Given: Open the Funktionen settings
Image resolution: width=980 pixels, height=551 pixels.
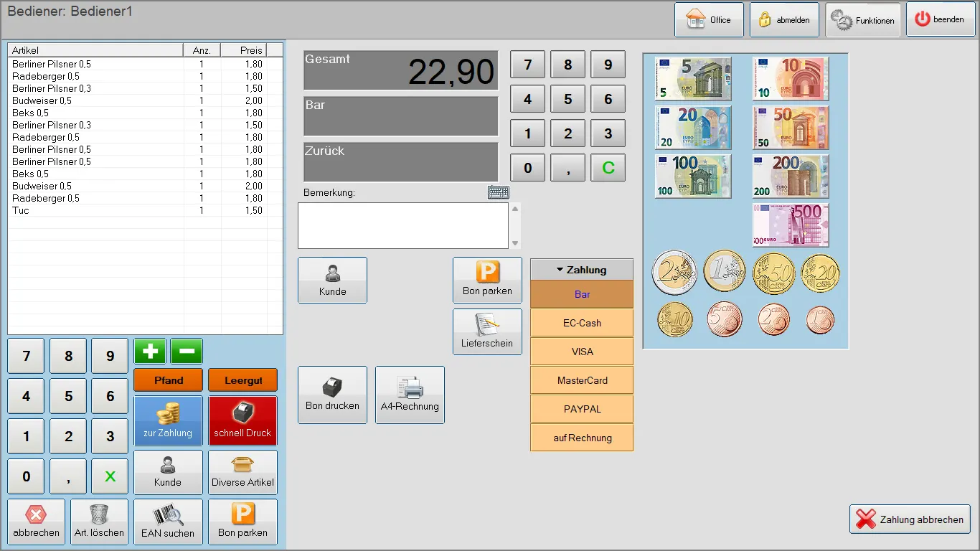Looking at the screenshot, I should [864, 20].
